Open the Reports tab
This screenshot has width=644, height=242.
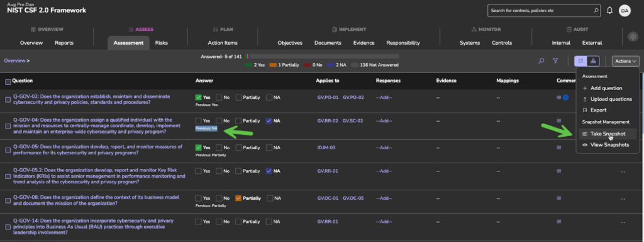coord(64,43)
